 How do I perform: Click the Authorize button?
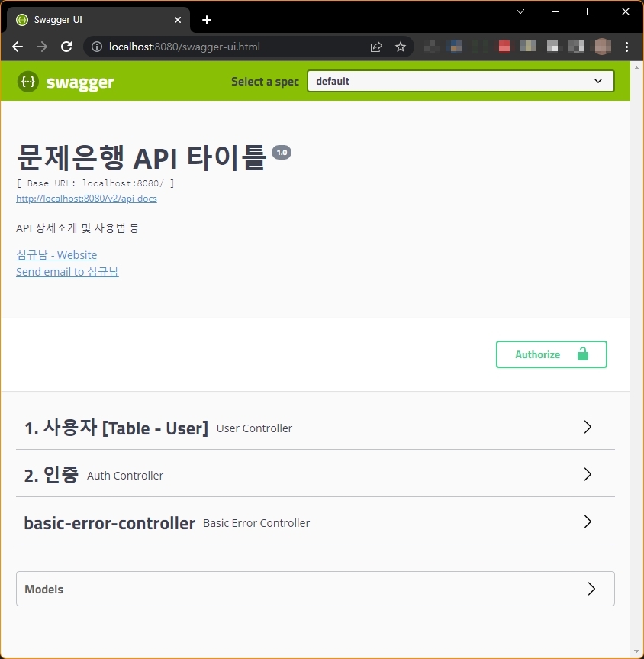click(x=551, y=354)
